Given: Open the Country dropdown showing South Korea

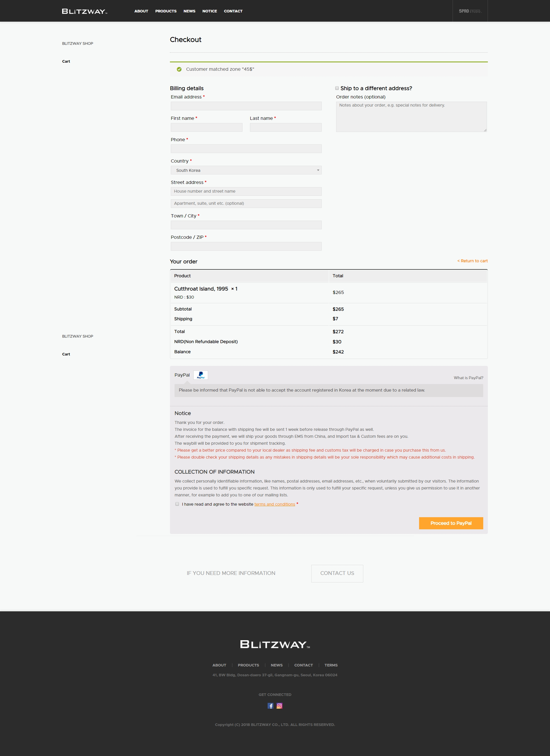Looking at the screenshot, I should click(246, 170).
